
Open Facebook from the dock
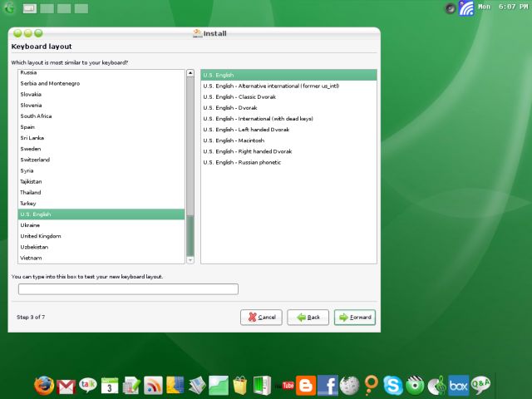[x=328, y=386]
